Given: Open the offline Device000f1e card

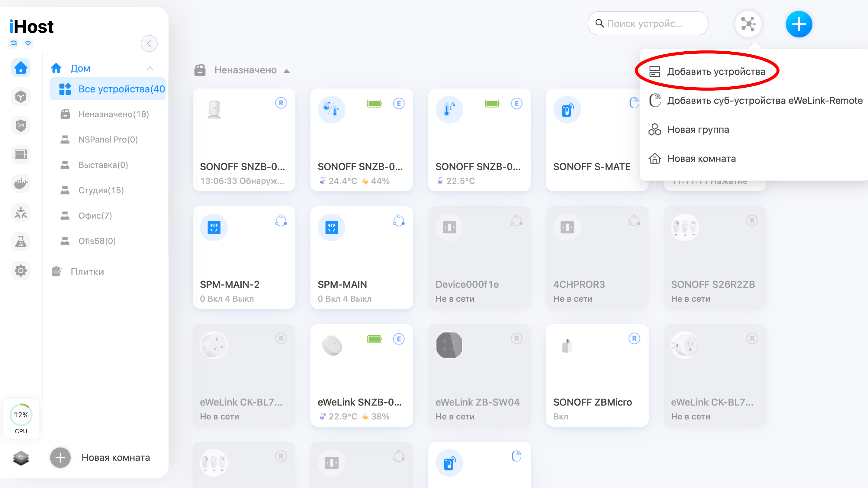Looking at the screenshot, I should 480,258.
